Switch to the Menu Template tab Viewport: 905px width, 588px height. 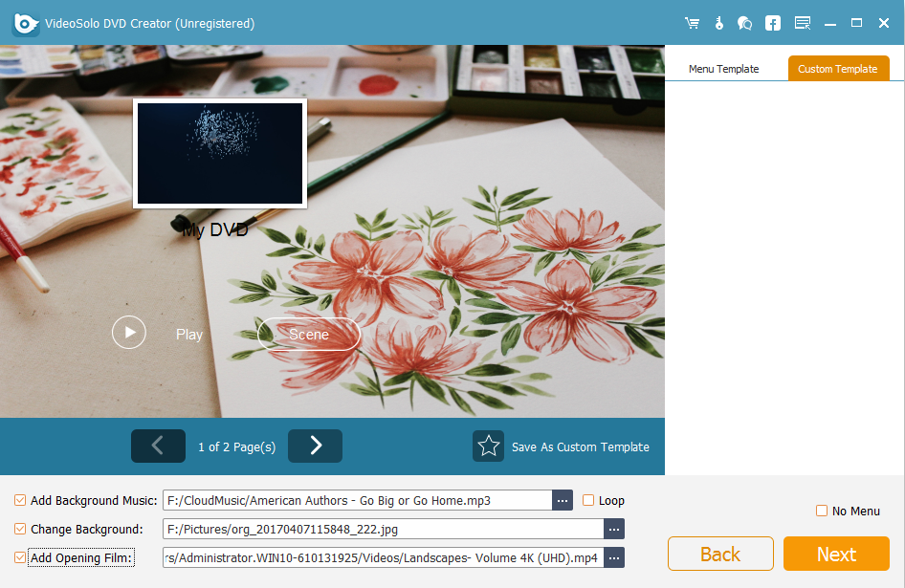point(724,69)
